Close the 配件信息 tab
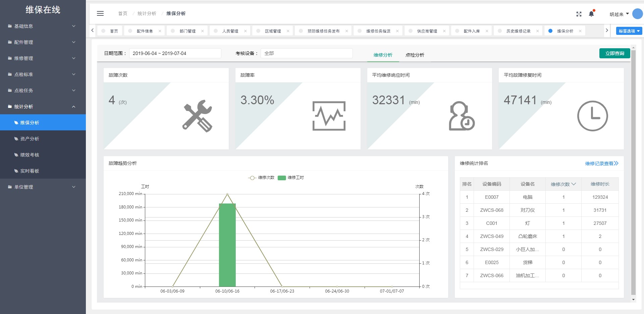The height and width of the screenshot is (314, 644). (x=160, y=31)
